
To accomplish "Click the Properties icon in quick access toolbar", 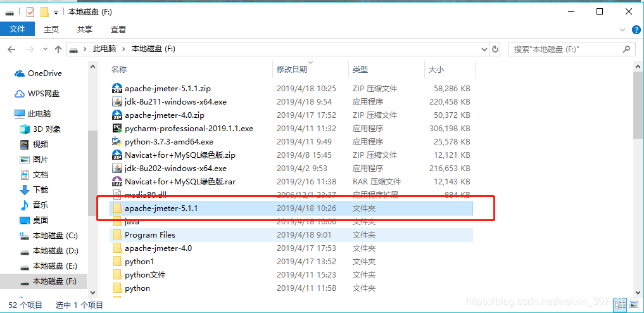I will coord(31,12).
